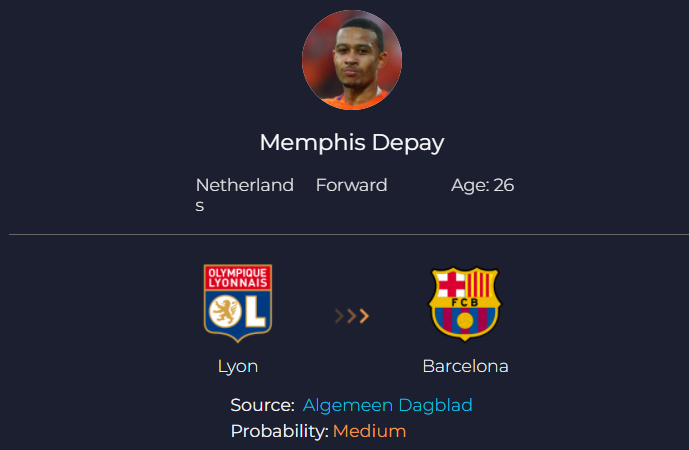Viewport: 689px width, 450px height.
Task: Click the Forward position label
Action: pyautogui.click(x=351, y=185)
